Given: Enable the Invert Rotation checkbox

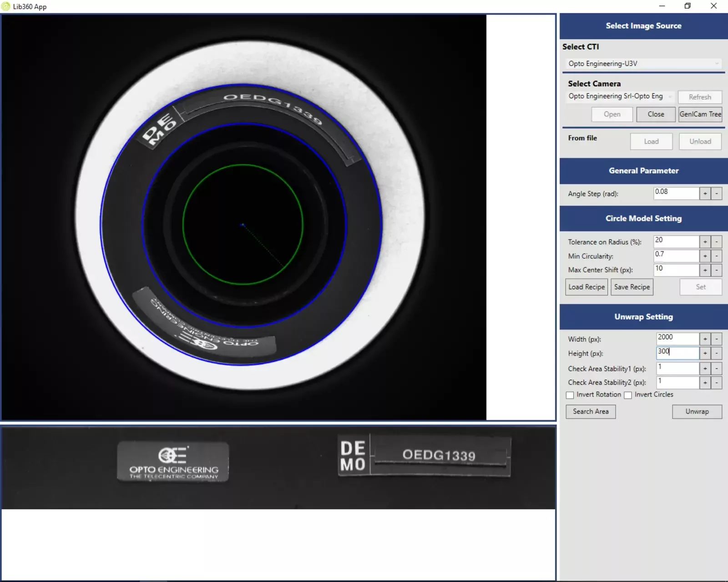Looking at the screenshot, I should pyautogui.click(x=570, y=395).
